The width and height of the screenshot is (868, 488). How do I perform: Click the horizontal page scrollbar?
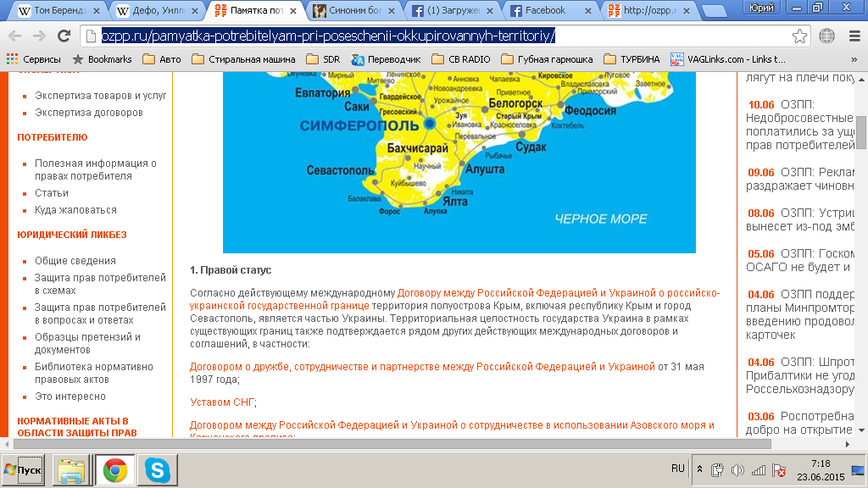pos(392,444)
